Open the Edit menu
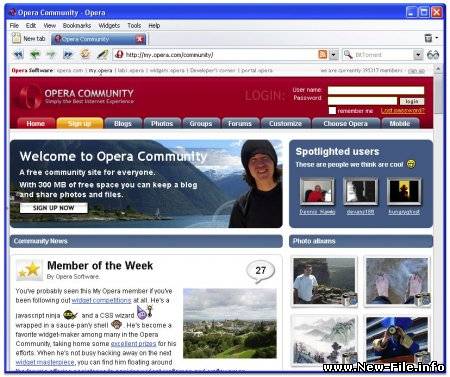 [31, 25]
